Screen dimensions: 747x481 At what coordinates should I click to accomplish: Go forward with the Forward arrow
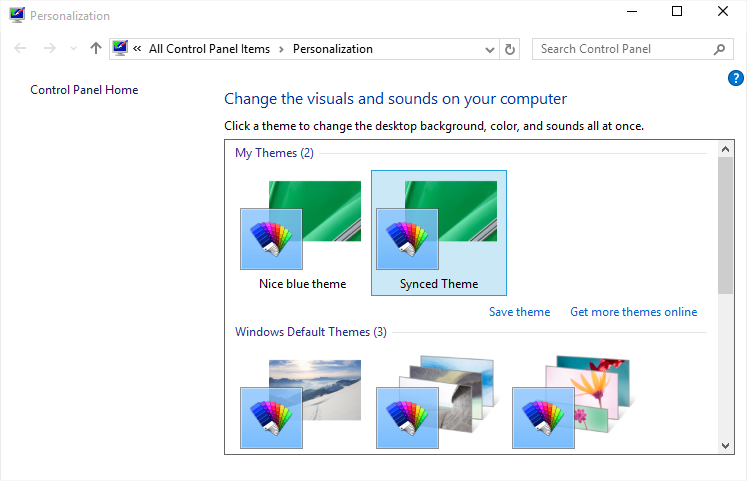tap(50, 48)
